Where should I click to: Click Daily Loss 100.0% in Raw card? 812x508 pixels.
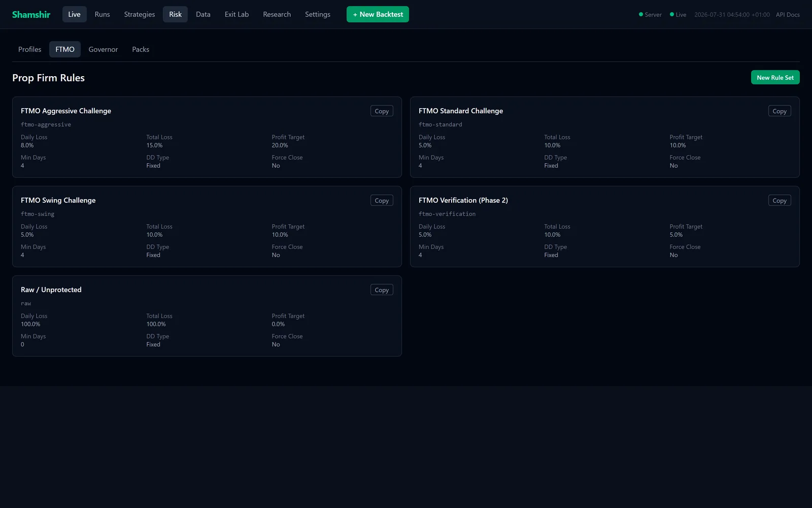[30, 324]
